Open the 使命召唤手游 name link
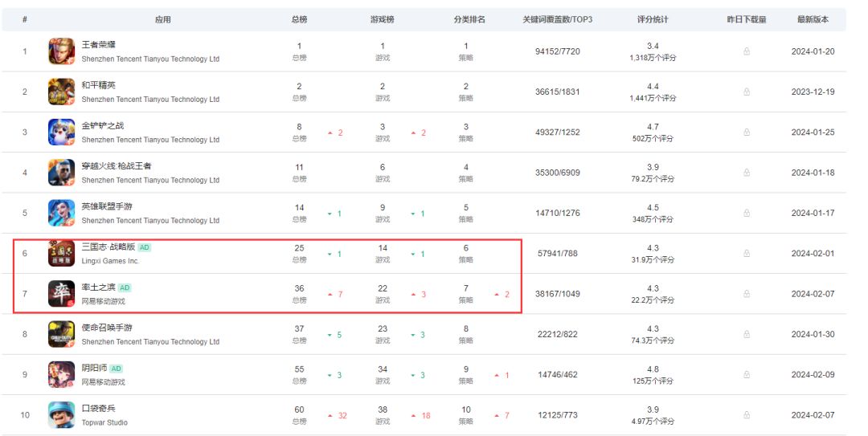Screen dimensions: 868x436 (x=107, y=328)
